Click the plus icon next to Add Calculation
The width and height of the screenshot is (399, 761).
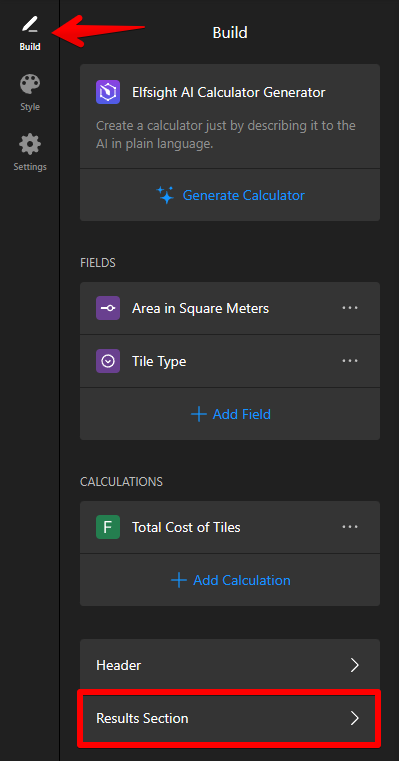pyautogui.click(x=179, y=580)
